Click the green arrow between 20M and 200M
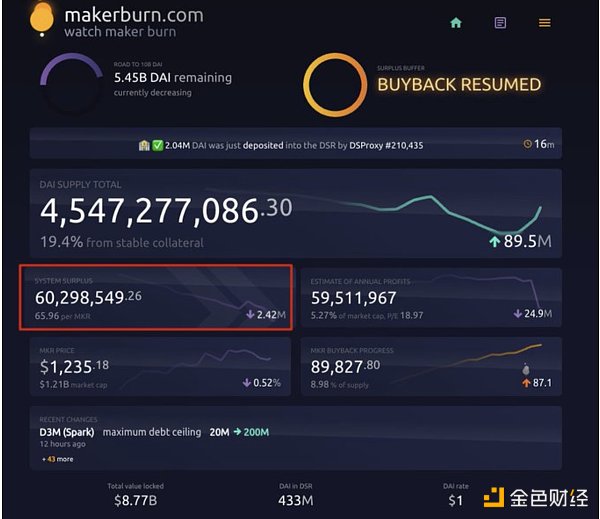 [237, 432]
